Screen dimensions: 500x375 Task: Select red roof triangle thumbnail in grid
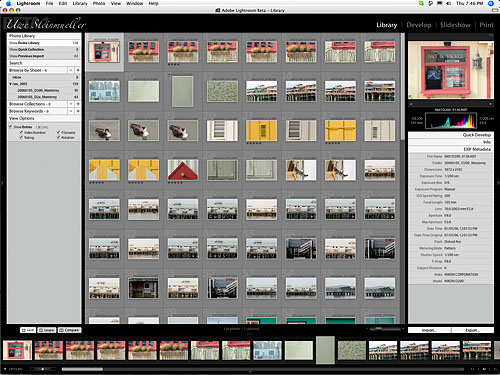tap(183, 170)
